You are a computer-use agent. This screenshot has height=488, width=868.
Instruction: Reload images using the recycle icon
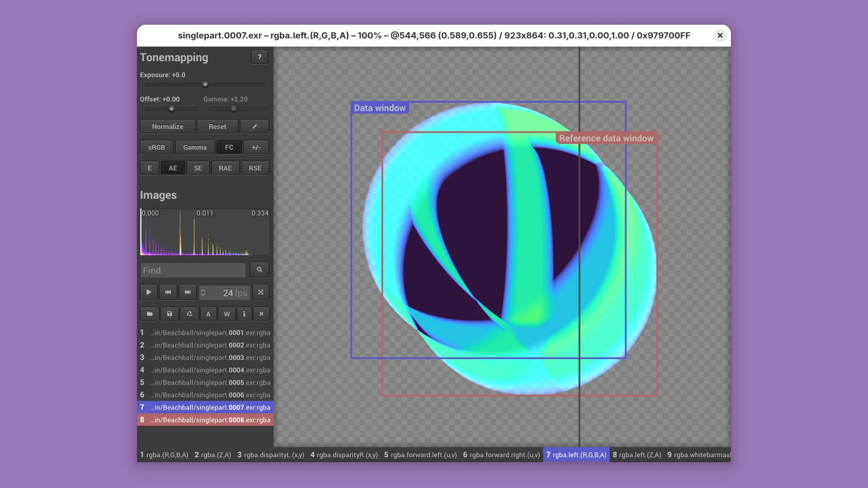click(x=189, y=314)
